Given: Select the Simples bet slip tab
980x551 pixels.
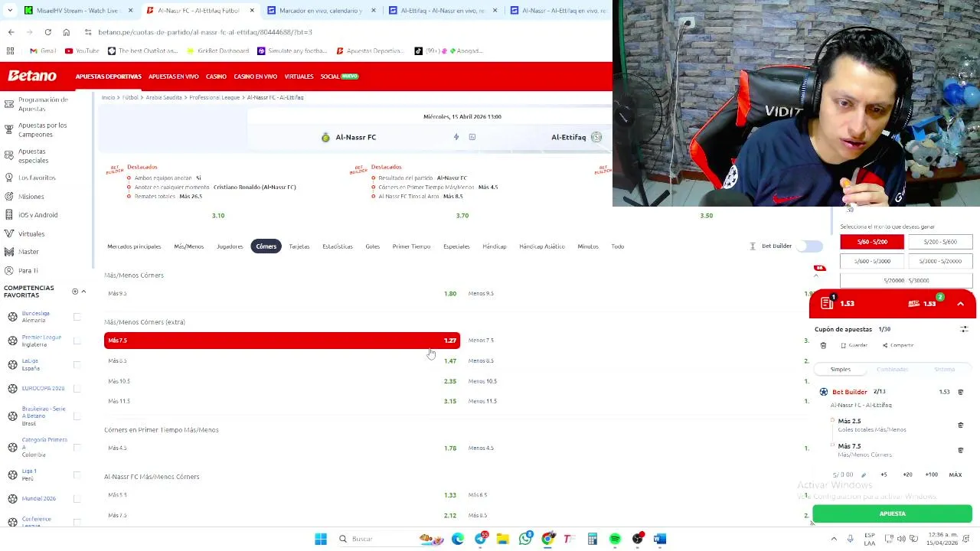Looking at the screenshot, I should click(841, 370).
